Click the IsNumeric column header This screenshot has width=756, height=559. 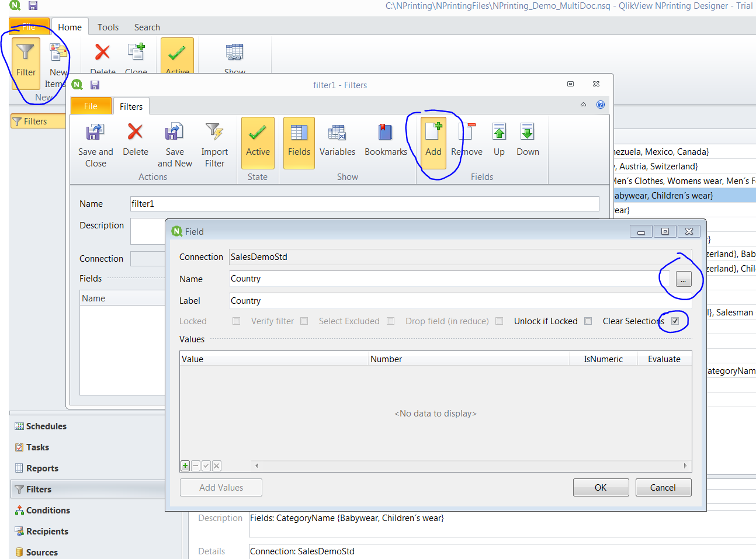click(604, 359)
